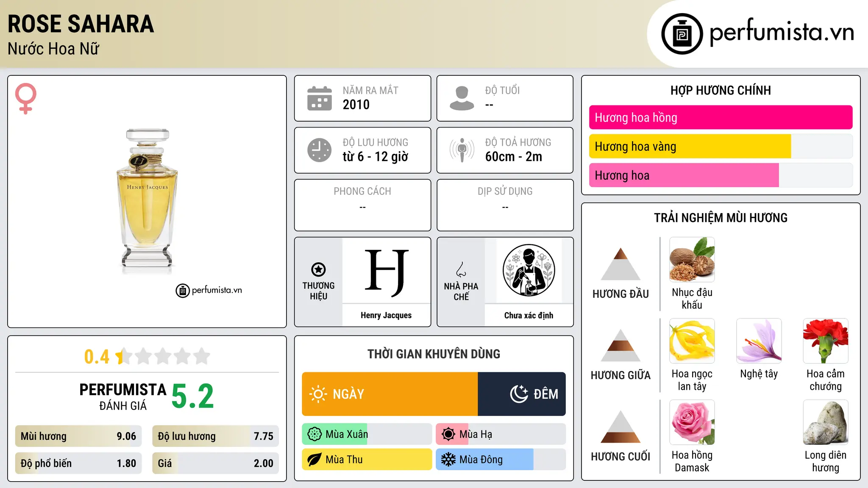Click the Hương giữa pyramid icon
The image size is (868, 488).
(x=620, y=345)
